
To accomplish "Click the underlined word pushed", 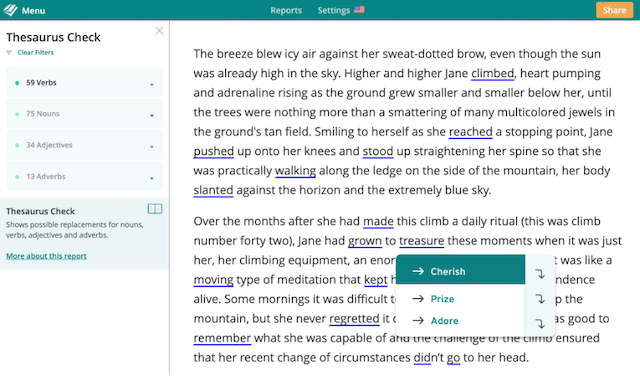I will tap(213, 151).
